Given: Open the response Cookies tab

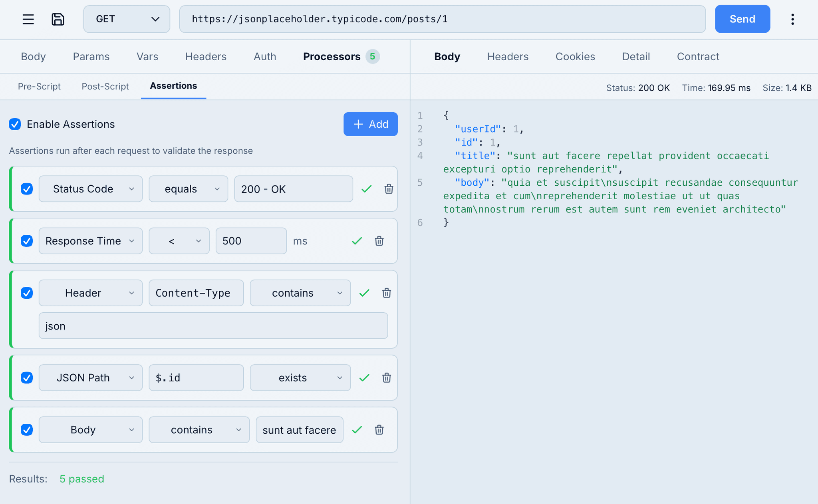Looking at the screenshot, I should click(x=575, y=57).
